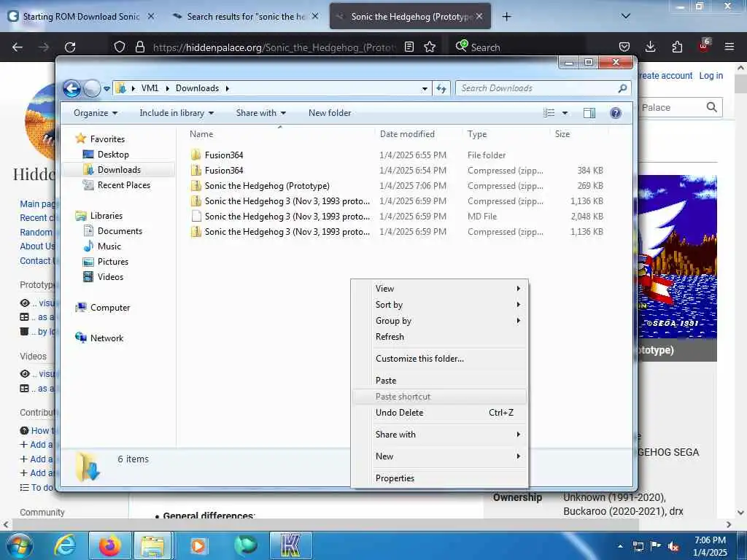Screen dimensions: 747x560
Task: Click the Explorer Back arrow button
Action: (72, 88)
